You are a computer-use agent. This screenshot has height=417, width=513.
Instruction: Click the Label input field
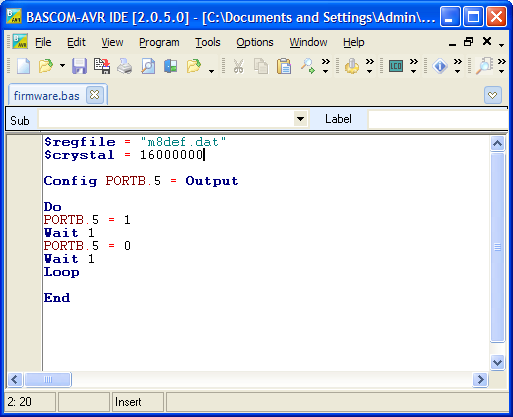click(x=438, y=119)
